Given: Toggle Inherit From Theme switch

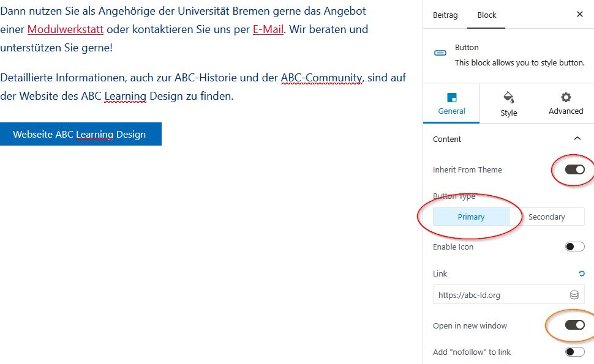Looking at the screenshot, I should [574, 169].
